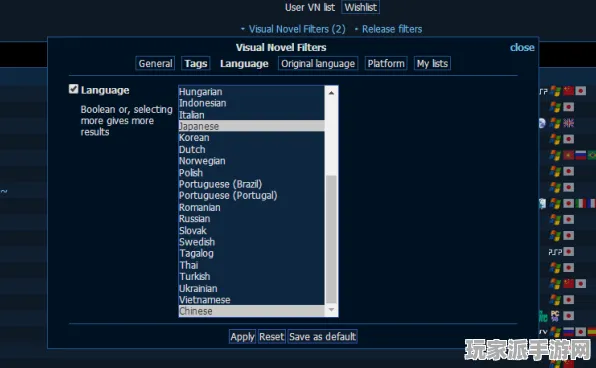The image size is (596, 368).
Task: Click the Wishlist button
Action: tap(360, 7)
